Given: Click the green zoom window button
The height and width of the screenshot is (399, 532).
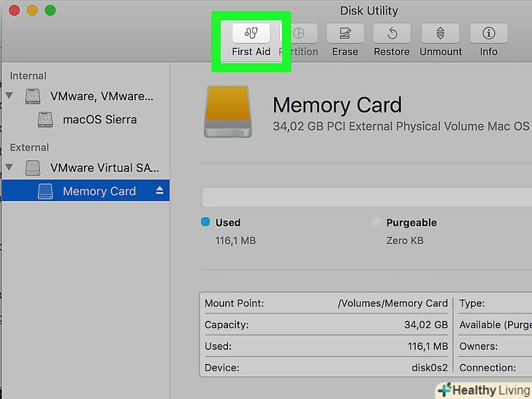Looking at the screenshot, I should tap(50, 10).
